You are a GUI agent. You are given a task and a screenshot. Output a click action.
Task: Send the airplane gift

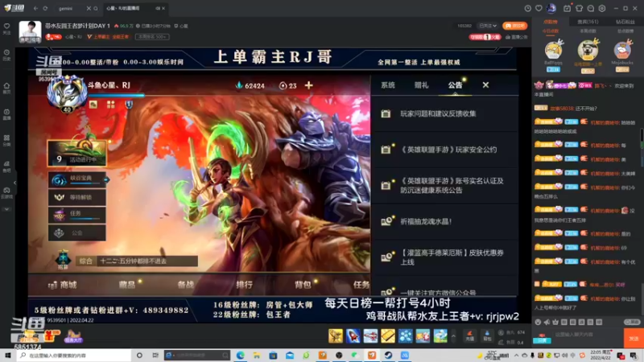pos(370,335)
